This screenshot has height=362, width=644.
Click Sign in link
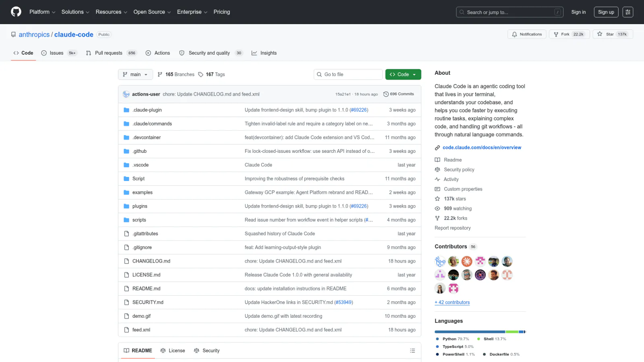578,12
